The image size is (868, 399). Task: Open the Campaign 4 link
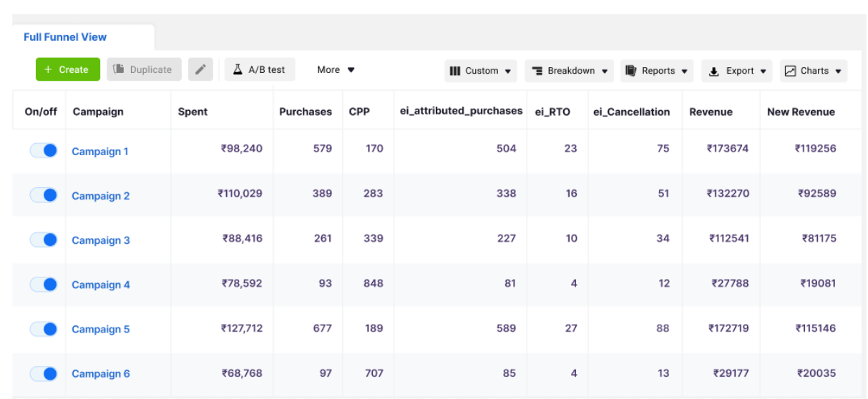click(x=101, y=285)
